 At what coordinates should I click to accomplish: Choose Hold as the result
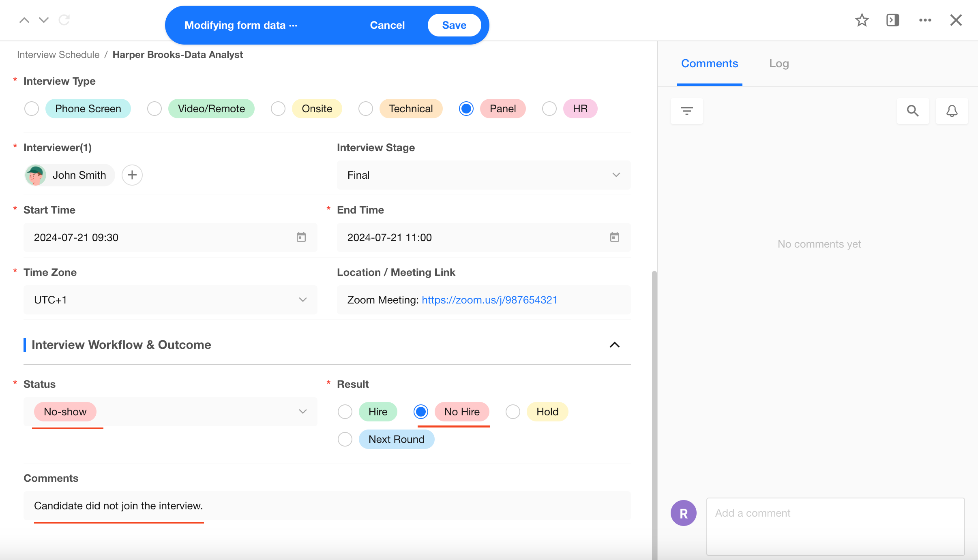[x=513, y=412]
